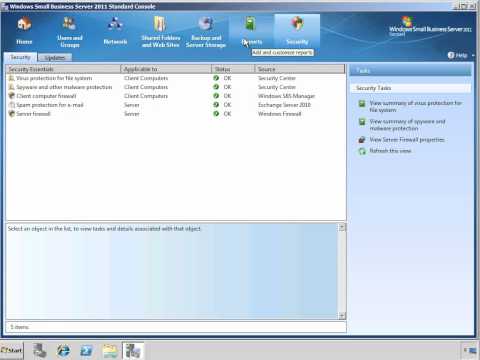This screenshot has height=360, width=480.
Task: Select Client computer firewall row
Action: [x=176, y=96]
